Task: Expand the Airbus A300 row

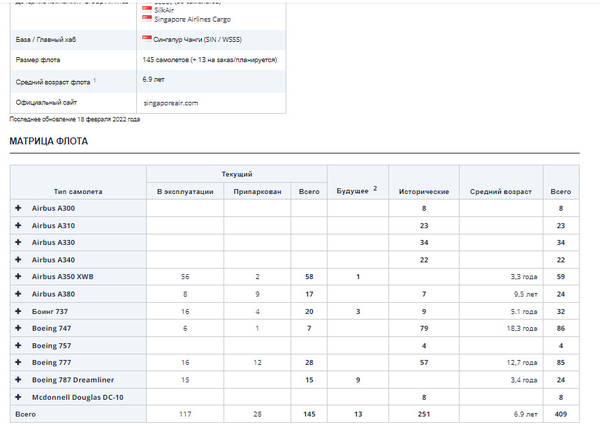Action: (18, 208)
